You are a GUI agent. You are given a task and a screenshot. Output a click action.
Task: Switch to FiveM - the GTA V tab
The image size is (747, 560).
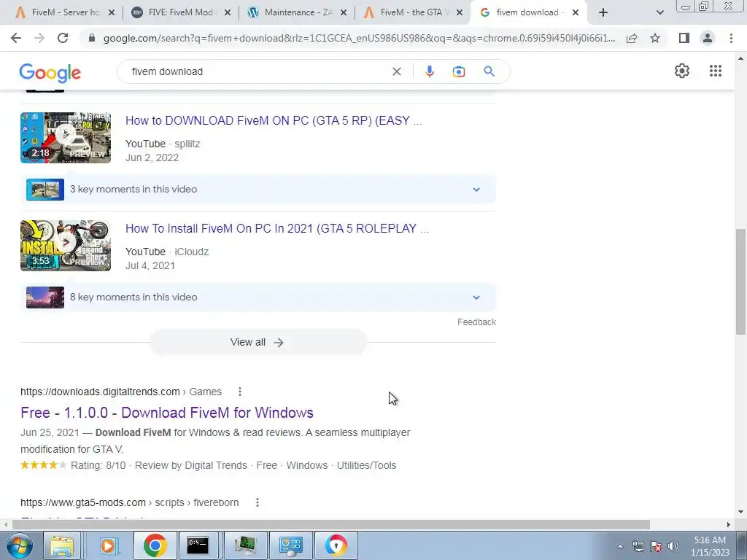(x=413, y=12)
